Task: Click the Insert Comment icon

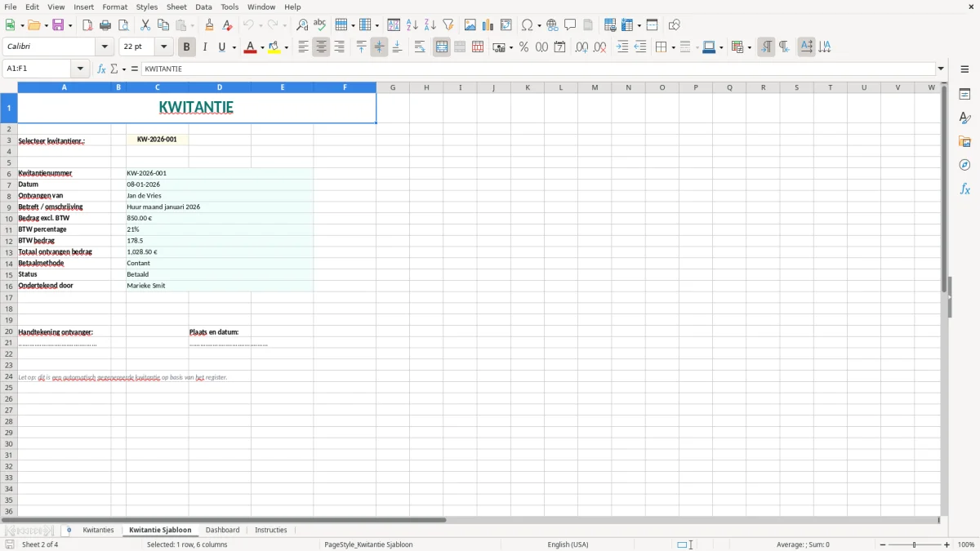Action: click(570, 25)
